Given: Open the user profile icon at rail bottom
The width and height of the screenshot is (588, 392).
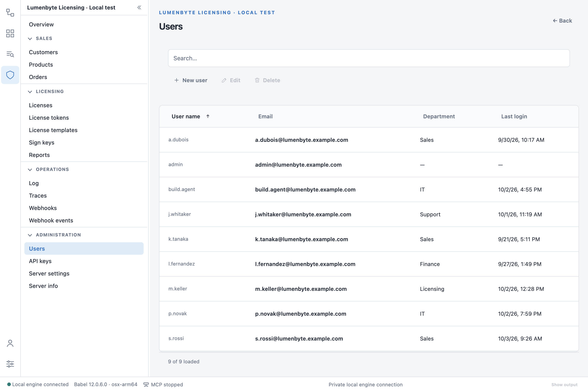Looking at the screenshot, I should click(10, 343).
